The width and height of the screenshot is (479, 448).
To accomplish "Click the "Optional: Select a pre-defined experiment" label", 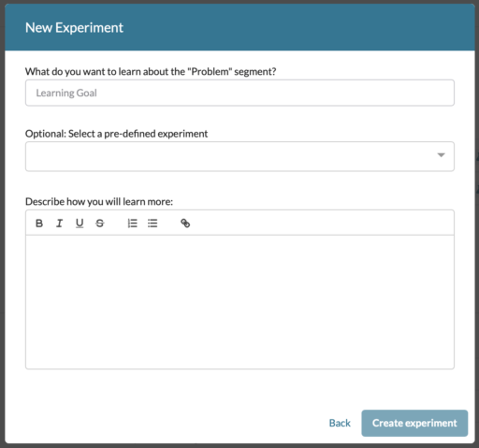I will coord(116,134).
